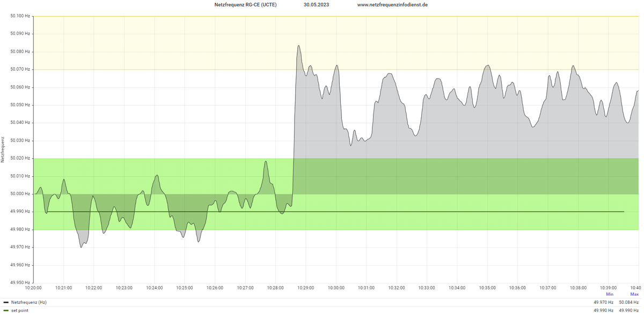The height and width of the screenshot is (314, 644).
Task: Click the time axis label 10:27:00
Action: 245,288
